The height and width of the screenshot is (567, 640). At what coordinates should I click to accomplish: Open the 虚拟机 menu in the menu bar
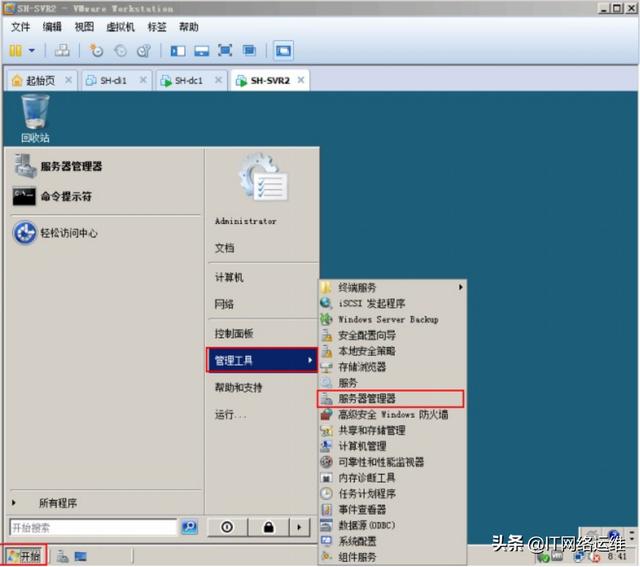tap(120, 27)
